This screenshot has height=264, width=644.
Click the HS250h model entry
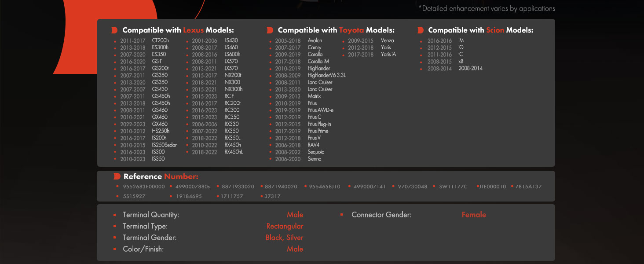tap(161, 131)
